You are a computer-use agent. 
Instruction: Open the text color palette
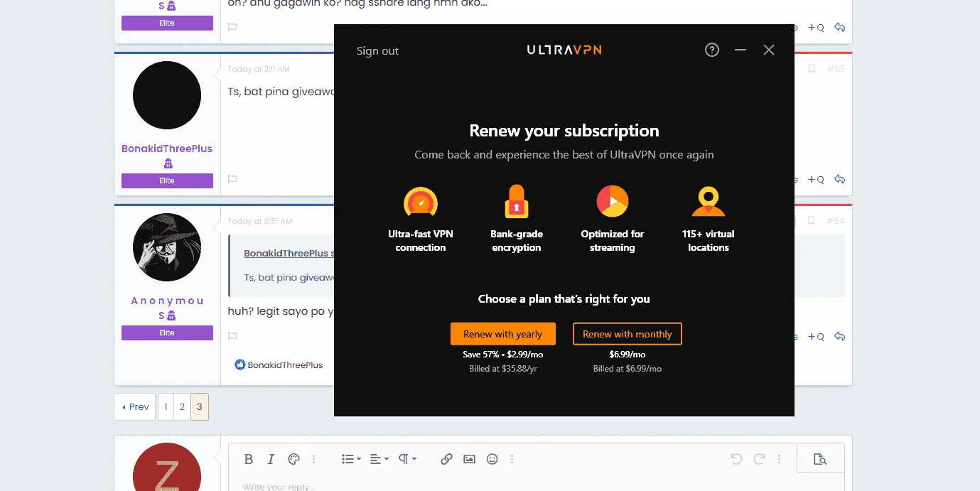point(294,459)
